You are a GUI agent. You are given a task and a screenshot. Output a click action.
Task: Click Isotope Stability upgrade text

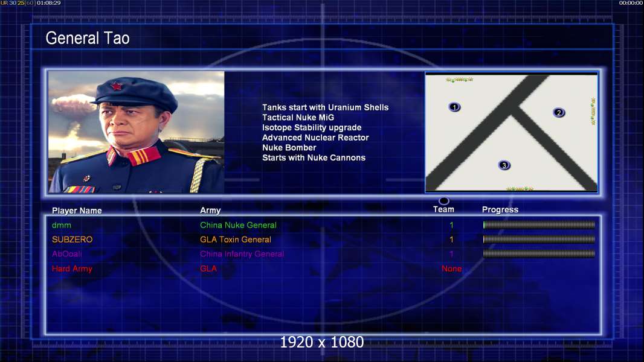pos(312,127)
